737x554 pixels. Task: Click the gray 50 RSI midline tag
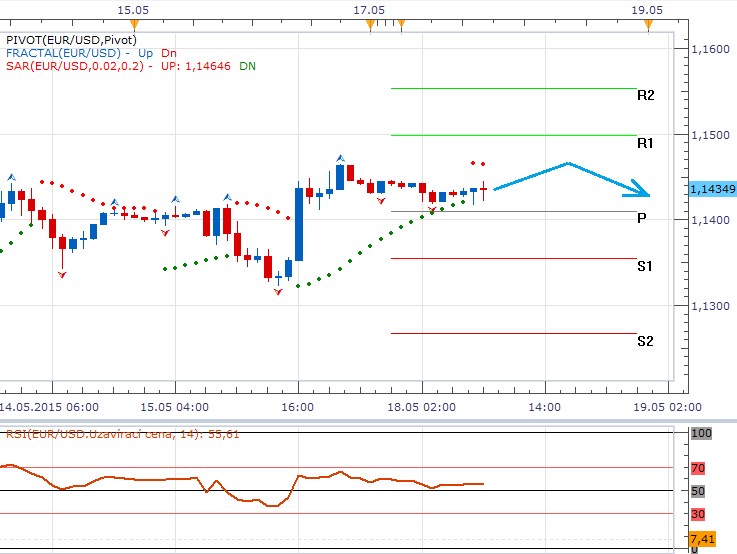pos(698,491)
